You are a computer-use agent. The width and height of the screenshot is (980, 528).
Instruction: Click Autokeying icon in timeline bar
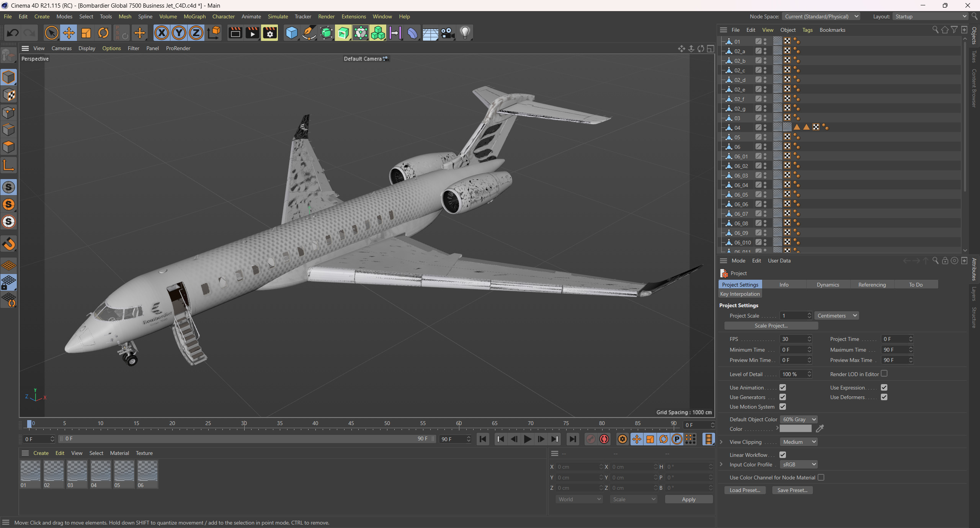coord(604,439)
